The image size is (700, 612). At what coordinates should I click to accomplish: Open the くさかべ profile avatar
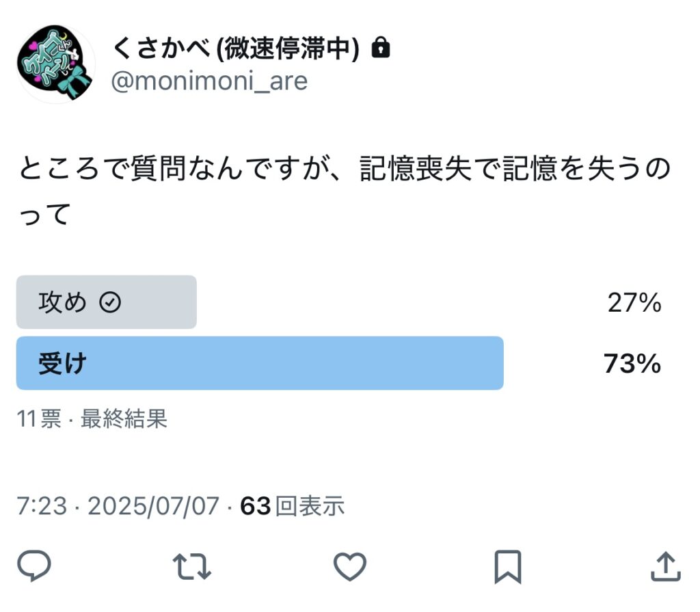coord(55,64)
